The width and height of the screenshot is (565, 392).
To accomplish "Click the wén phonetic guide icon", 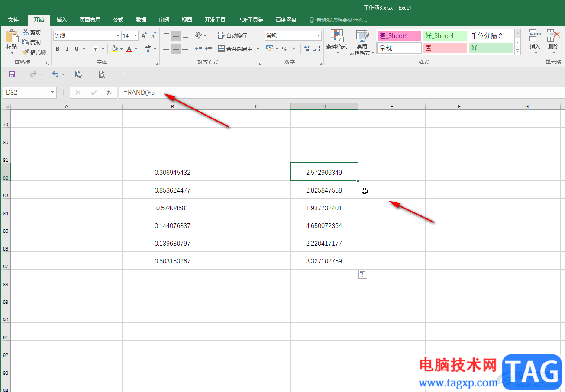I will click(148, 49).
